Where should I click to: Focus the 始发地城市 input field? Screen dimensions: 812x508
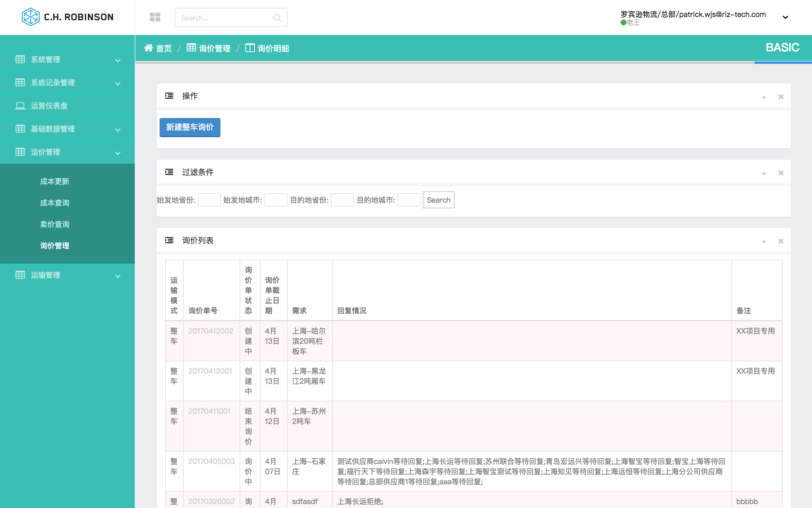coord(276,200)
